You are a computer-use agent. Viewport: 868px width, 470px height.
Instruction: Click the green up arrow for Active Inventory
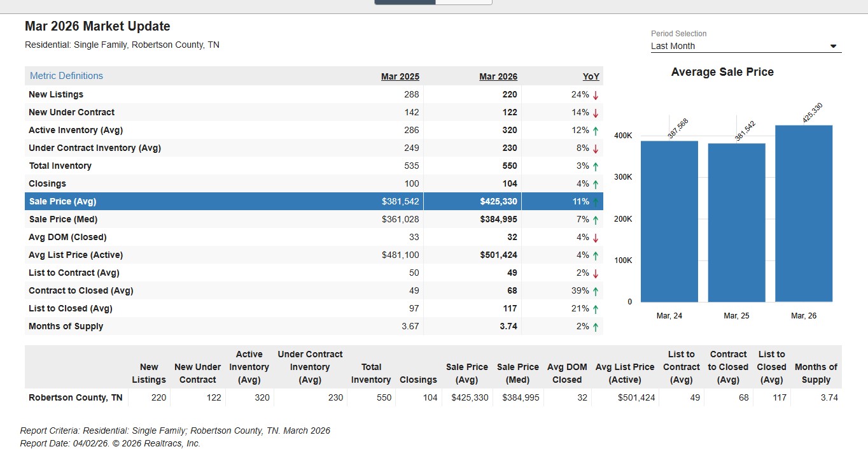596,131
